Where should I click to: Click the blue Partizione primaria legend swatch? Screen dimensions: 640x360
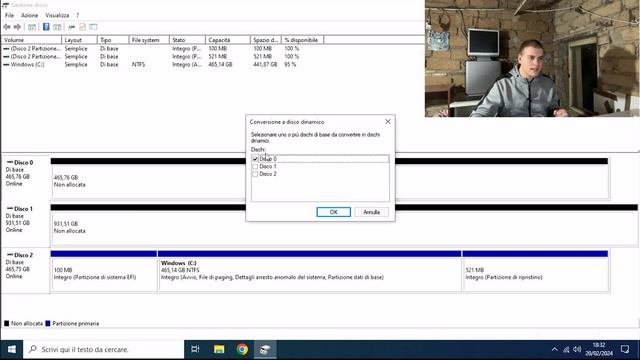point(48,323)
